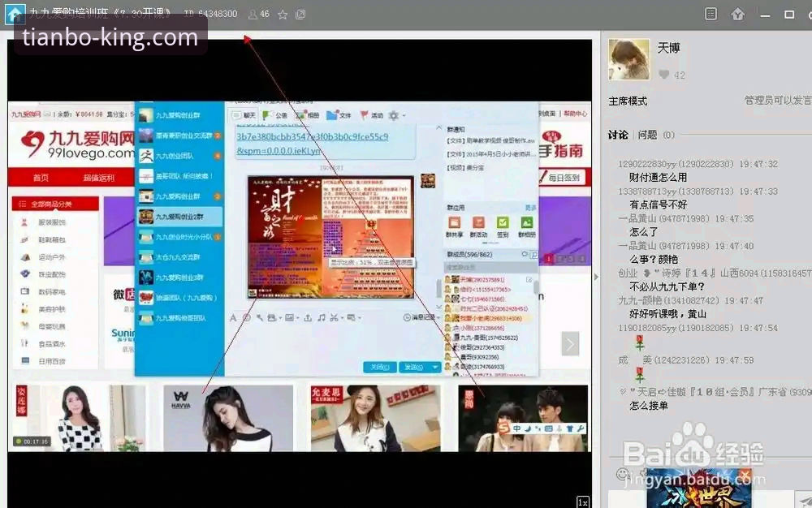Click the heart icon under 天博
The height and width of the screenshot is (508, 812).
664,75
